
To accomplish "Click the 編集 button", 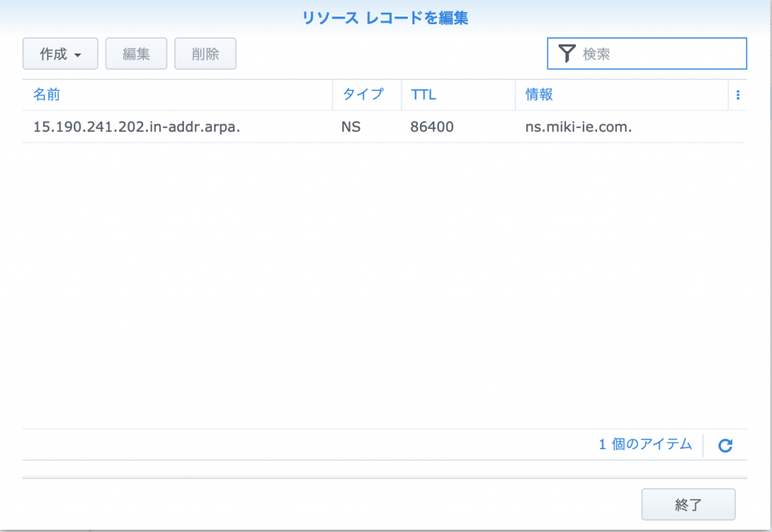I will pyautogui.click(x=136, y=54).
